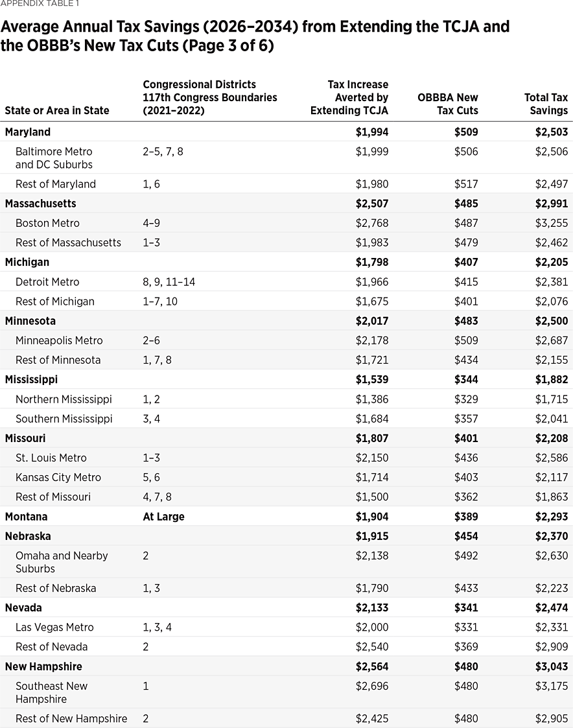Select the Southern Mississippi row label
The height and width of the screenshot is (728, 573).
click(64, 419)
